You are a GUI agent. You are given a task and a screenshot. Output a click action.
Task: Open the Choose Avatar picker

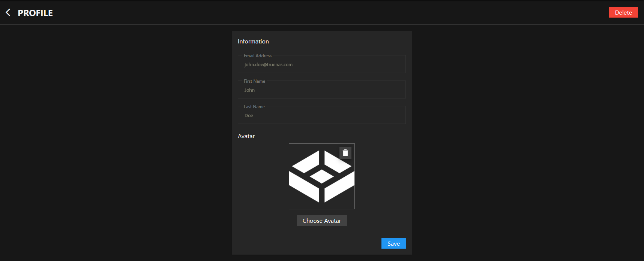[321, 221]
